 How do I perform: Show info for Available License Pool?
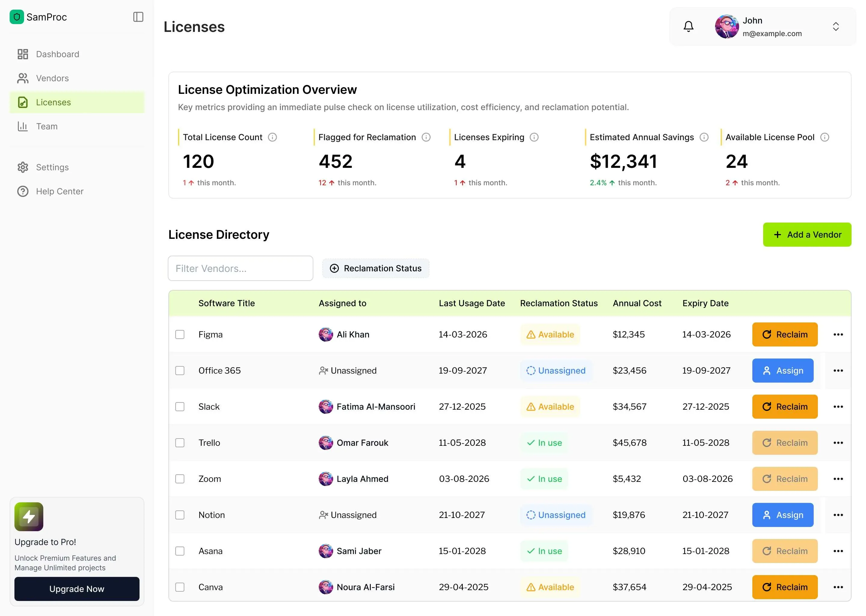point(825,137)
